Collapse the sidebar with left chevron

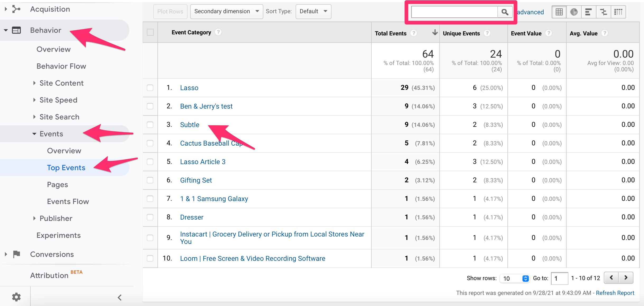click(120, 298)
